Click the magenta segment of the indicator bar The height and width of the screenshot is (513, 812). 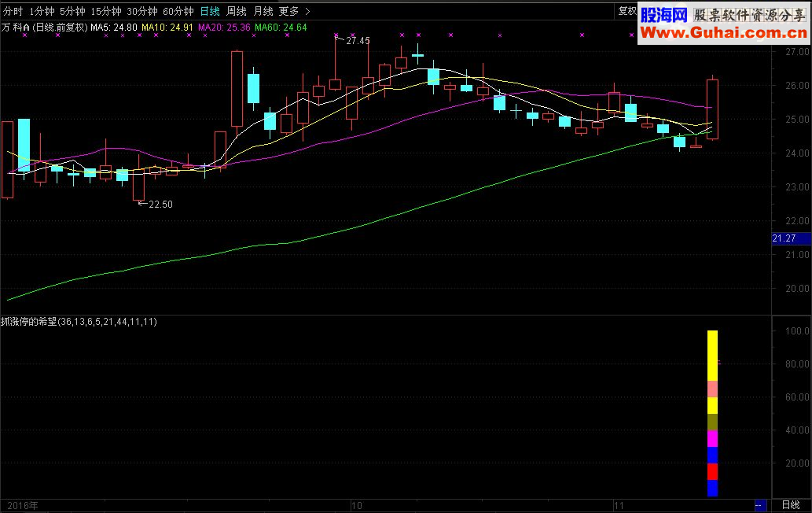[x=713, y=438]
